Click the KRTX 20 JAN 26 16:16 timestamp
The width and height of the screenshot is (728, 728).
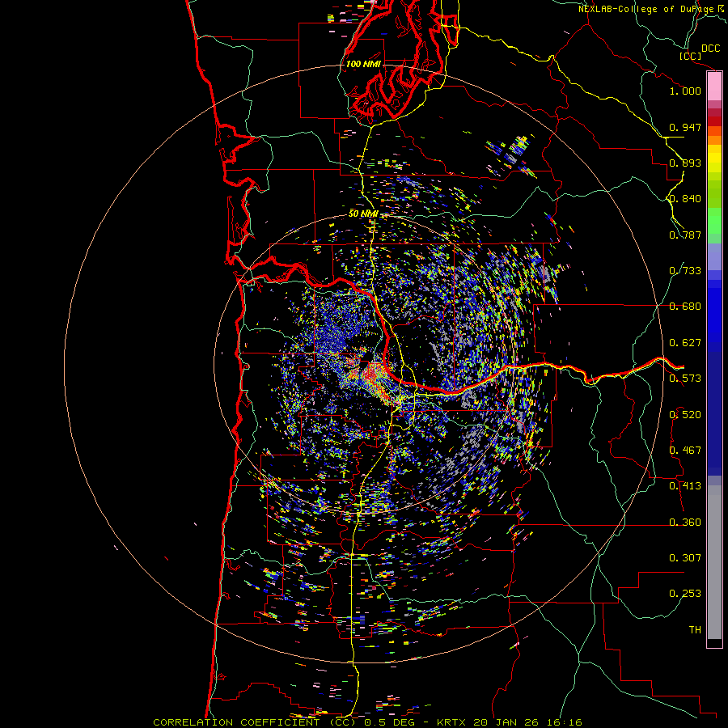tap(510, 722)
